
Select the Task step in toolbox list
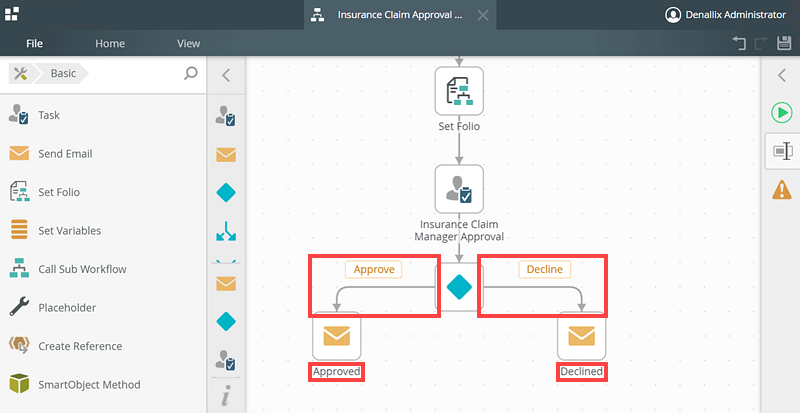click(x=102, y=115)
